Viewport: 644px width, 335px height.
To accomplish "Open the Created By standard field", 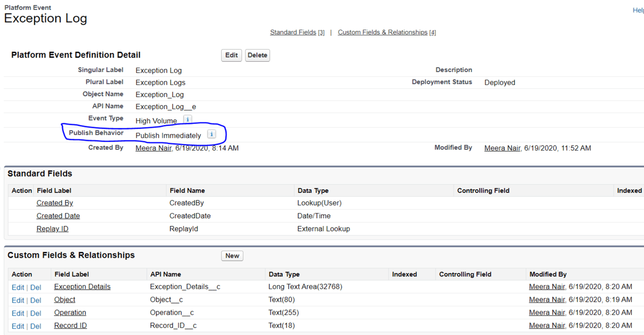I will 55,203.
